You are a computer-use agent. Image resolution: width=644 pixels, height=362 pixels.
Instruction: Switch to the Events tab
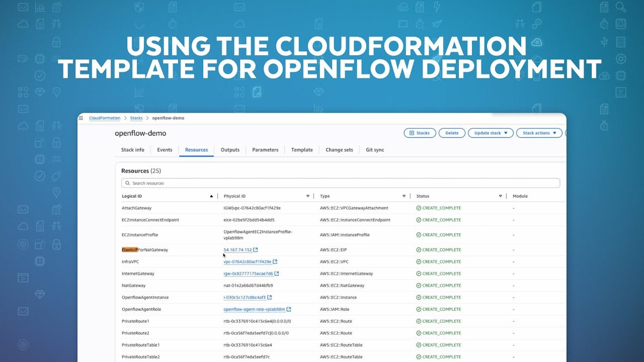pyautogui.click(x=164, y=149)
